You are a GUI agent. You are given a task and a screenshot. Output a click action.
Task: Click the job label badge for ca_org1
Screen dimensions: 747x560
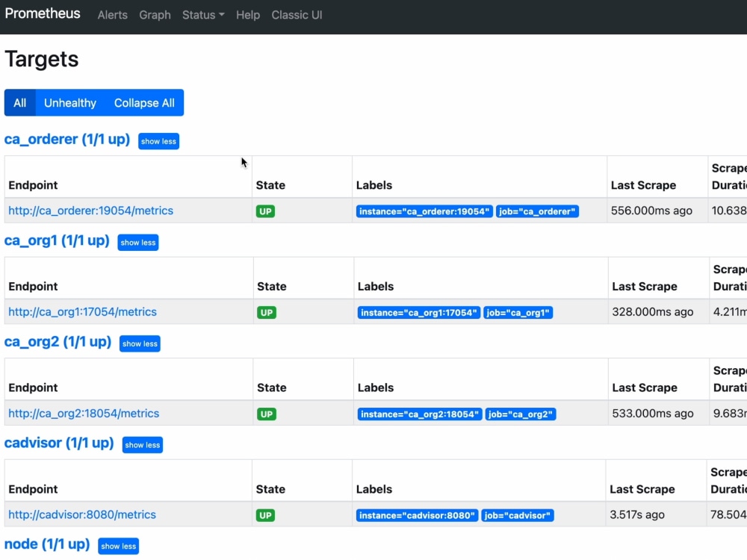pyautogui.click(x=518, y=312)
